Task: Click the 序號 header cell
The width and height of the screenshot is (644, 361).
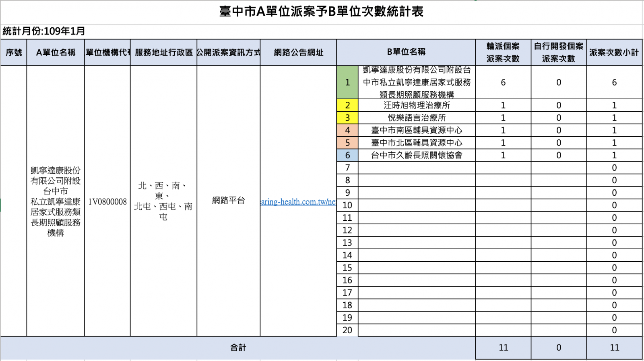Action: pos(14,52)
